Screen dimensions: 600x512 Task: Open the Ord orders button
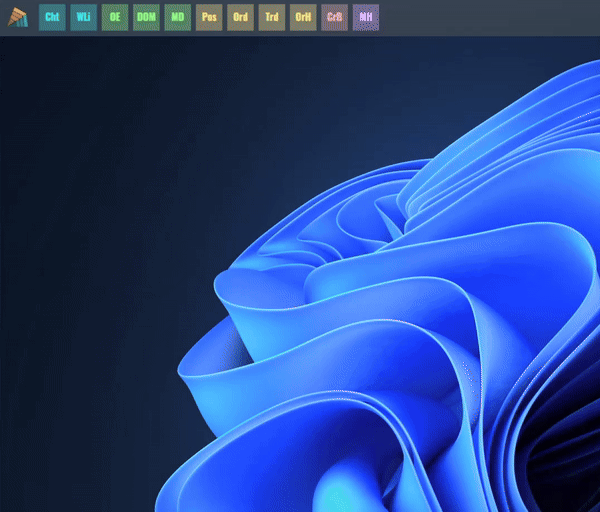point(240,17)
